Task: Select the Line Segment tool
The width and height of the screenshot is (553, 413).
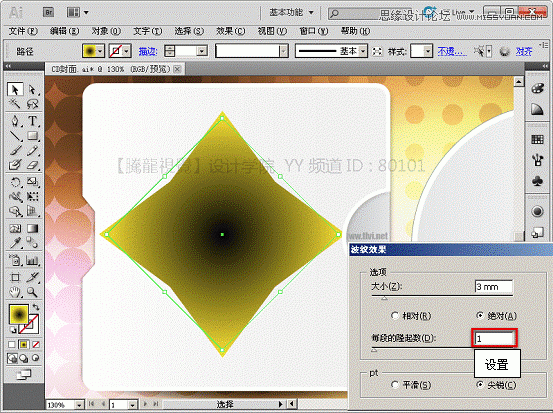Action: tap(15, 136)
